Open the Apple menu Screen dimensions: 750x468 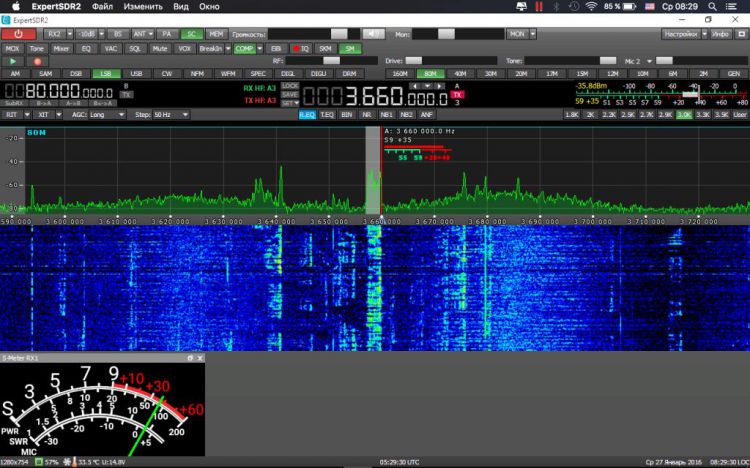(16, 6)
